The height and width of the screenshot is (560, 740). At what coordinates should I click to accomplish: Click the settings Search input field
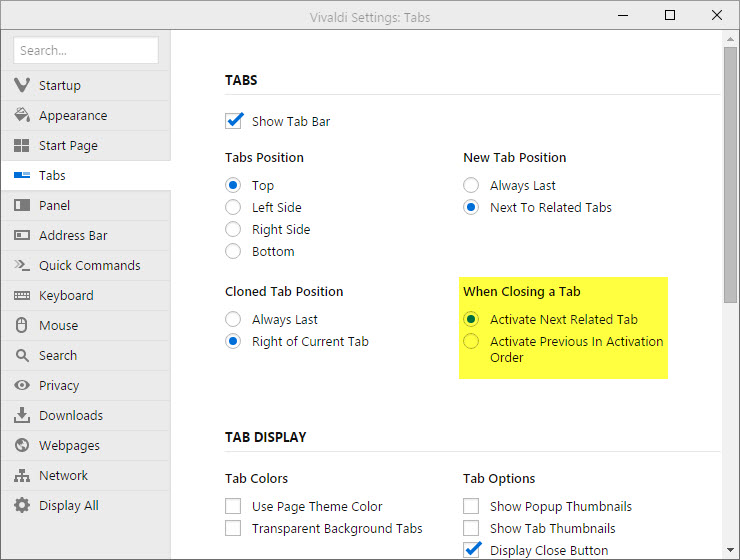point(86,50)
